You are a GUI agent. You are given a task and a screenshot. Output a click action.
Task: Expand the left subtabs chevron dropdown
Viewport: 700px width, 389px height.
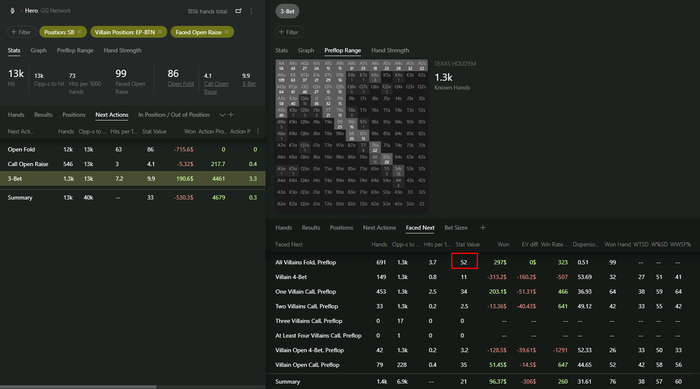coord(222,115)
